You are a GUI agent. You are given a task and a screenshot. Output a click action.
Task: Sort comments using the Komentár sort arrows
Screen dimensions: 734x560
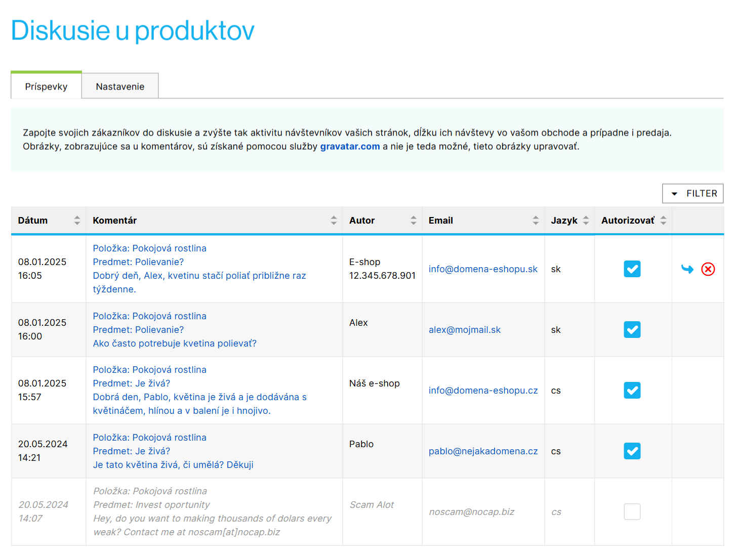[333, 220]
